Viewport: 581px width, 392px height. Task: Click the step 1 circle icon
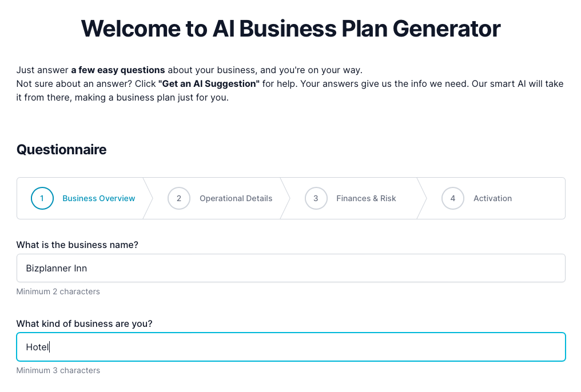pos(42,198)
